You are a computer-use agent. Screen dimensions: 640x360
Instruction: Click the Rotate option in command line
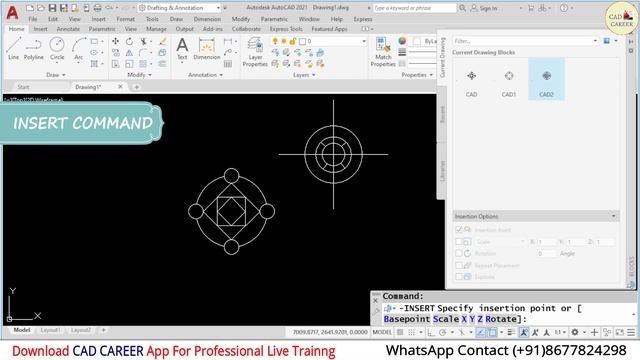pos(501,319)
